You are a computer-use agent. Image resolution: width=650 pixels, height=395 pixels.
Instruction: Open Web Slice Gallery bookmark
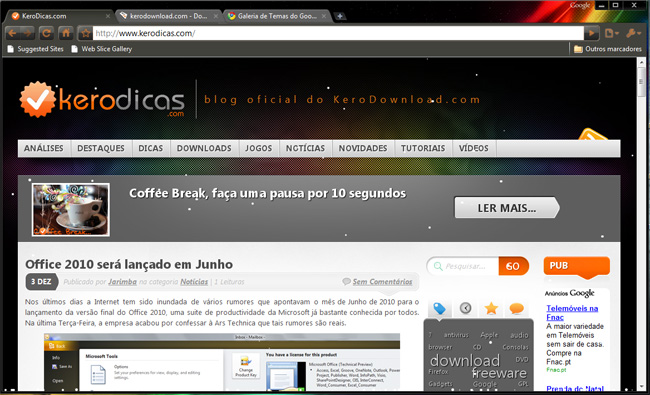click(102, 49)
